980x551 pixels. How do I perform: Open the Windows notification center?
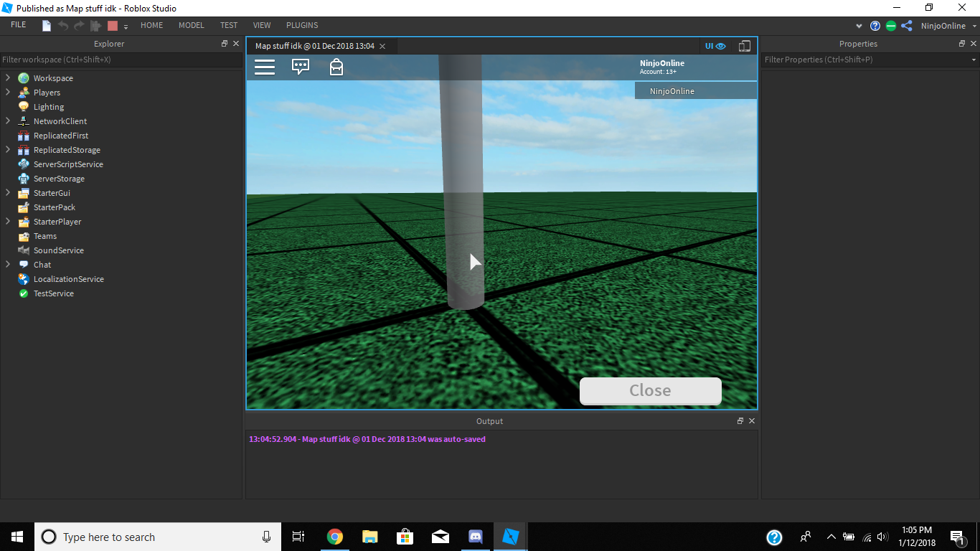coord(957,537)
